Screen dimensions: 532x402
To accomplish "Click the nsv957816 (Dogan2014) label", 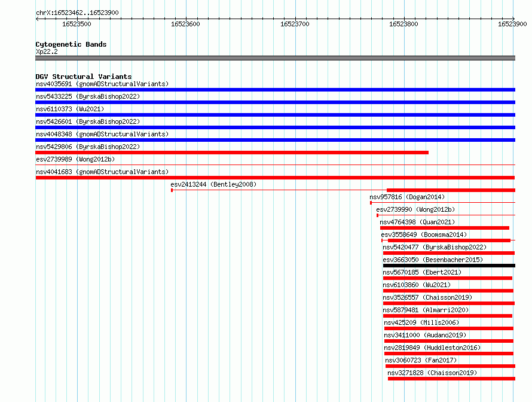I will pos(407,197).
